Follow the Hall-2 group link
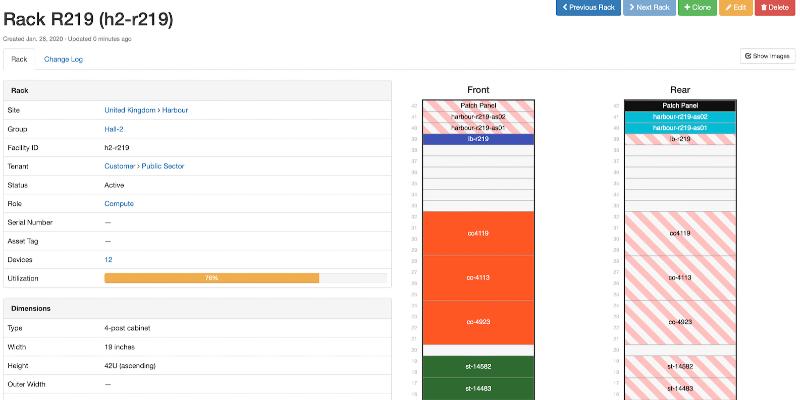This screenshot has height=400, width=800. (114, 128)
